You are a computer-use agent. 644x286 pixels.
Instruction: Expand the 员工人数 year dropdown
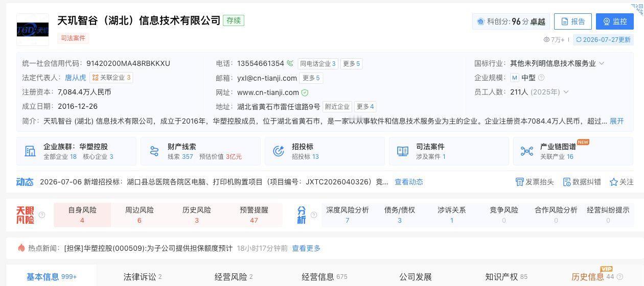tap(566, 92)
